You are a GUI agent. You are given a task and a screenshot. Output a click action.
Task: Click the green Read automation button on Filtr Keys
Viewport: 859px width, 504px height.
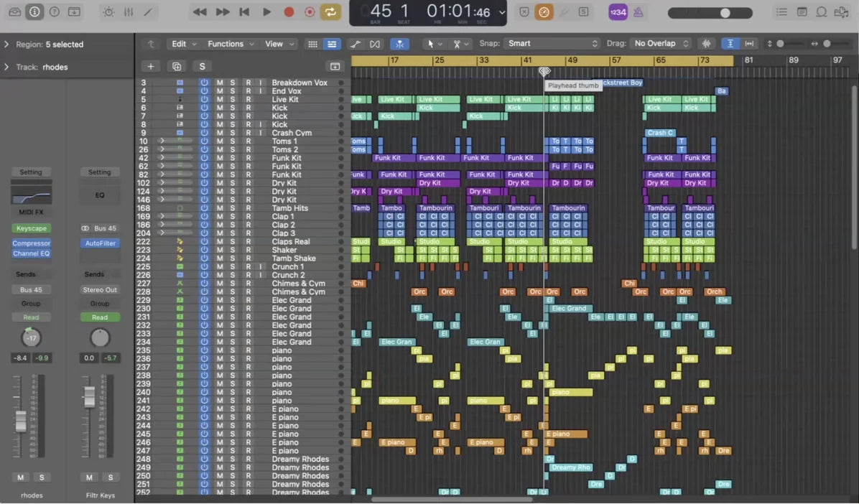click(100, 317)
